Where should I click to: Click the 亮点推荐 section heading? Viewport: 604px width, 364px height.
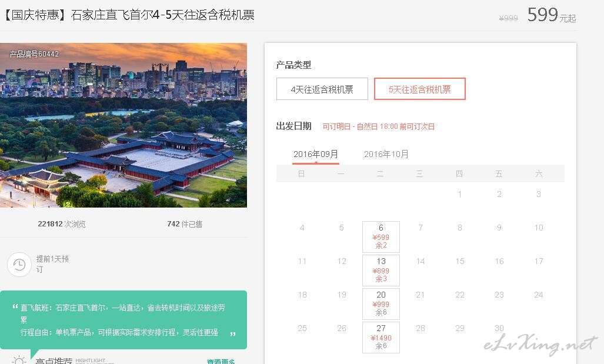pos(54,361)
